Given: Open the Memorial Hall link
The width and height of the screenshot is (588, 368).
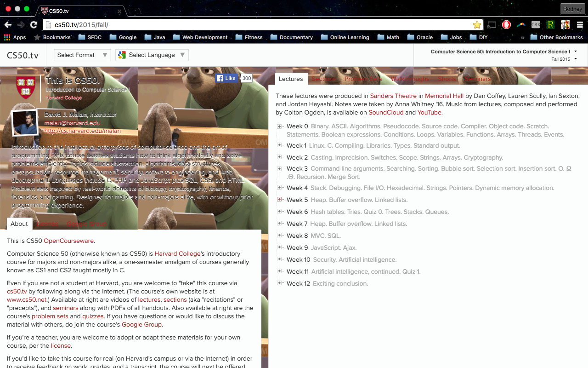Looking at the screenshot, I should click(444, 96).
